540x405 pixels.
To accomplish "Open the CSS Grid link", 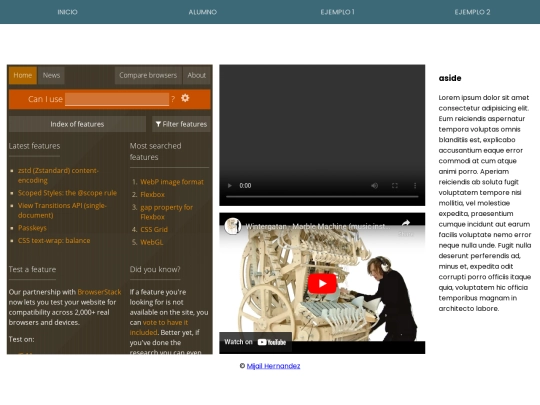I will pos(154,229).
